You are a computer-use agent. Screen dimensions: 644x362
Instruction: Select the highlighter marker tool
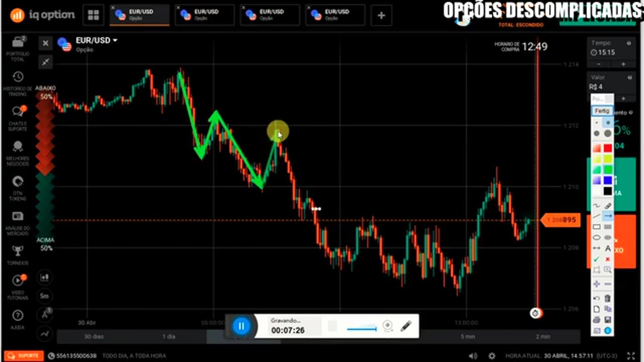[x=608, y=206]
